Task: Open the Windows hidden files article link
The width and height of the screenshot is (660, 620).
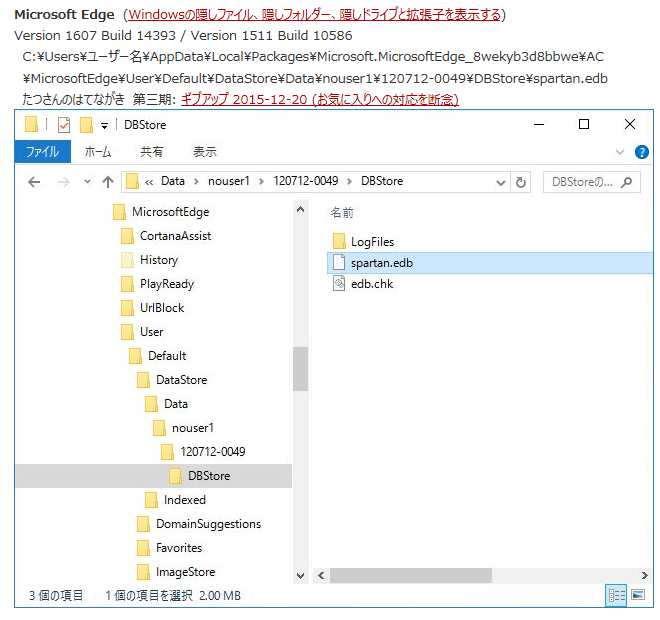Action: pyautogui.click(x=315, y=15)
